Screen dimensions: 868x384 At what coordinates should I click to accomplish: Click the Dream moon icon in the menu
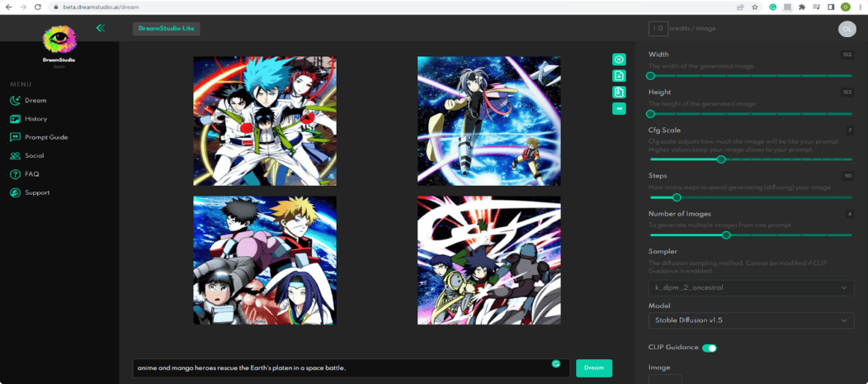click(15, 100)
